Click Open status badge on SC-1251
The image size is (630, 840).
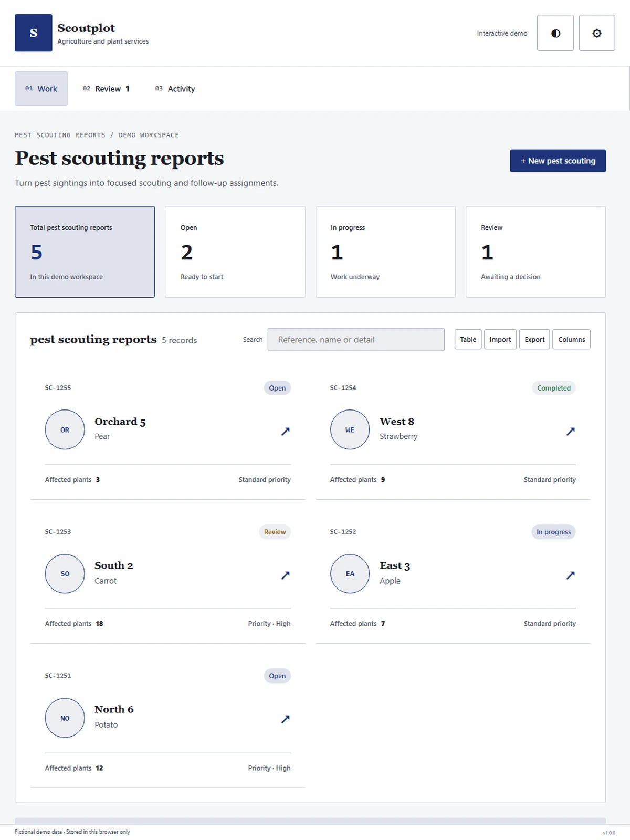click(x=277, y=676)
